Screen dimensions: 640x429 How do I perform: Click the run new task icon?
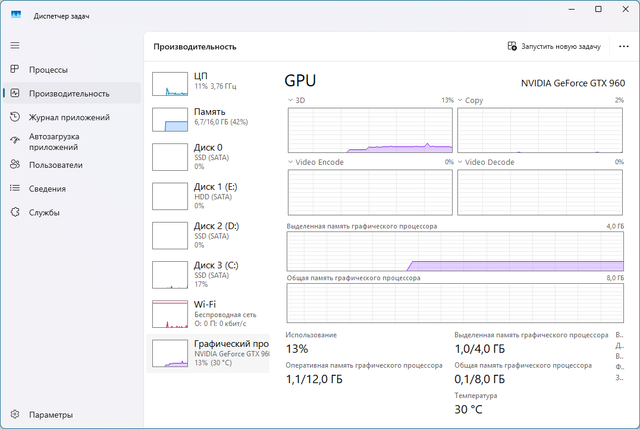pos(512,46)
